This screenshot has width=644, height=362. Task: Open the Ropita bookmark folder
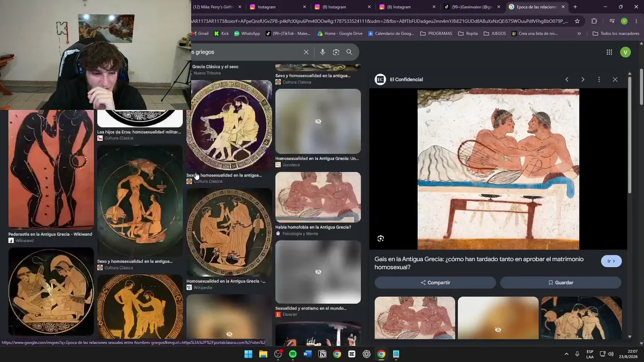468,34
